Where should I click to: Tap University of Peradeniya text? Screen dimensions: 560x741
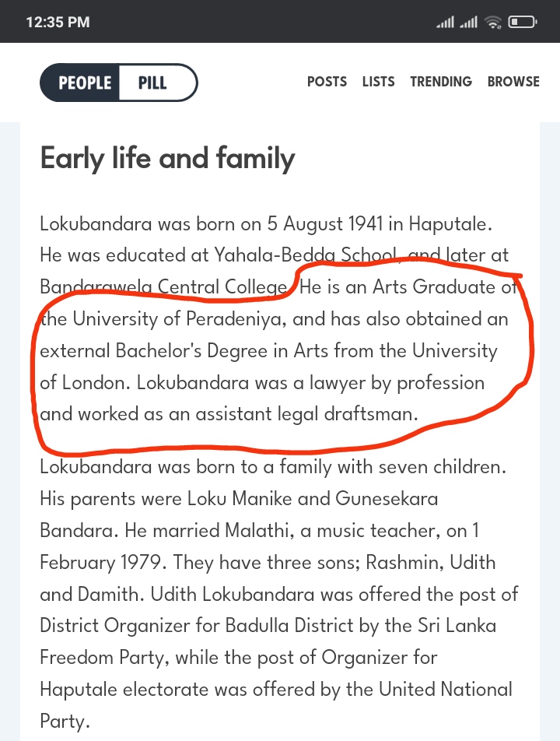pos(180,319)
